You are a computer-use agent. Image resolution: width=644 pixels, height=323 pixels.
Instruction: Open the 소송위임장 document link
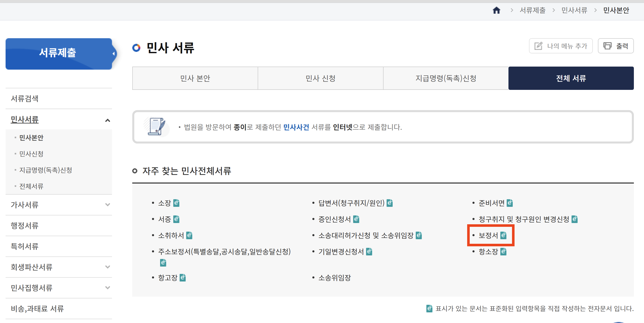[334, 278]
